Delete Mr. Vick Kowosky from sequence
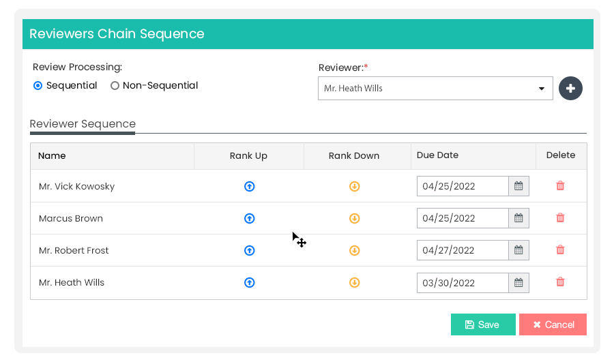This screenshot has height=364, width=614. (560, 185)
